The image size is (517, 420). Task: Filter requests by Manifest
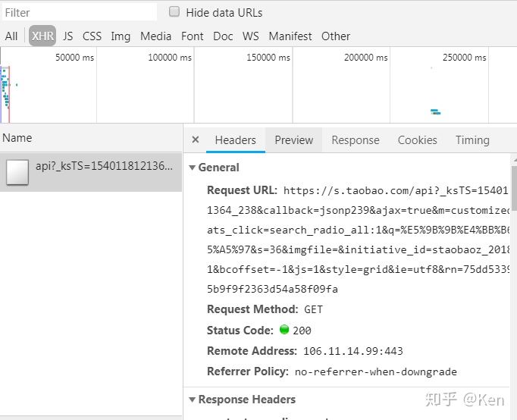(x=290, y=36)
